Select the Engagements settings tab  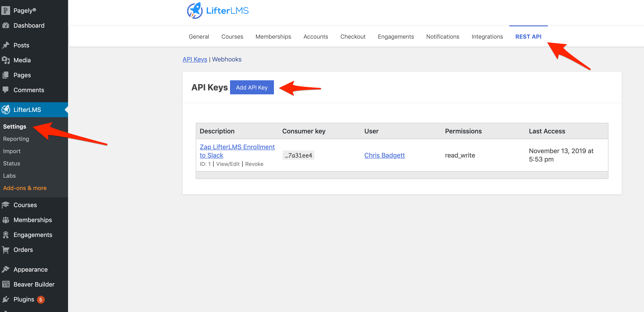tap(396, 36)
